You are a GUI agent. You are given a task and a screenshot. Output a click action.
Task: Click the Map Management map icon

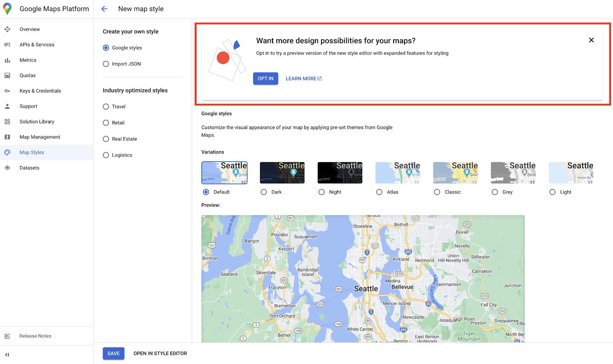[7, 137]
